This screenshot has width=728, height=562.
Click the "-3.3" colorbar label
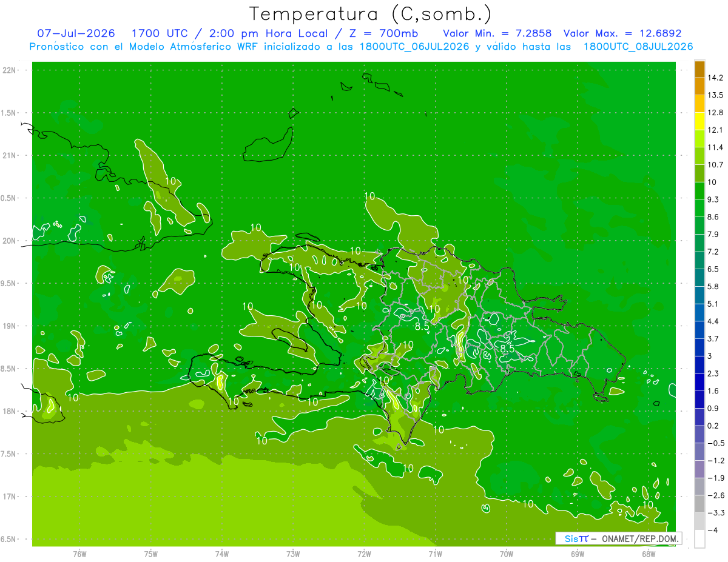(x=716, y=513)
